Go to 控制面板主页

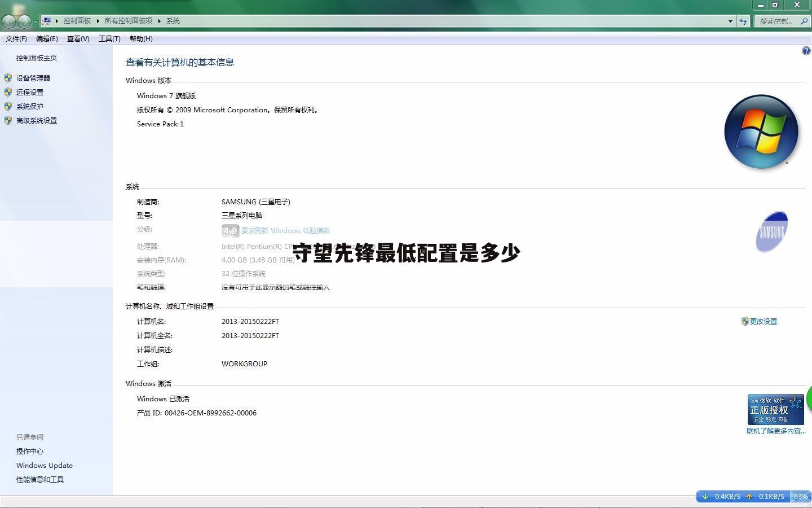click(37, 58)
